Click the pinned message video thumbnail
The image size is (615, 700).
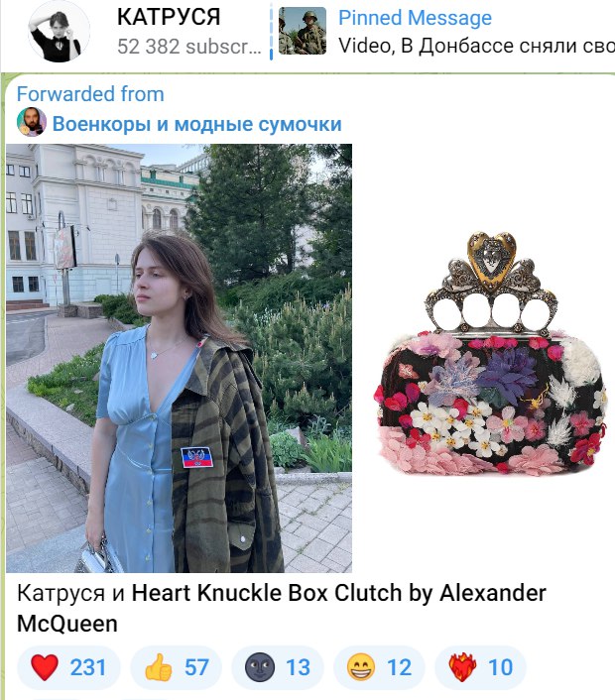point(303,31)
